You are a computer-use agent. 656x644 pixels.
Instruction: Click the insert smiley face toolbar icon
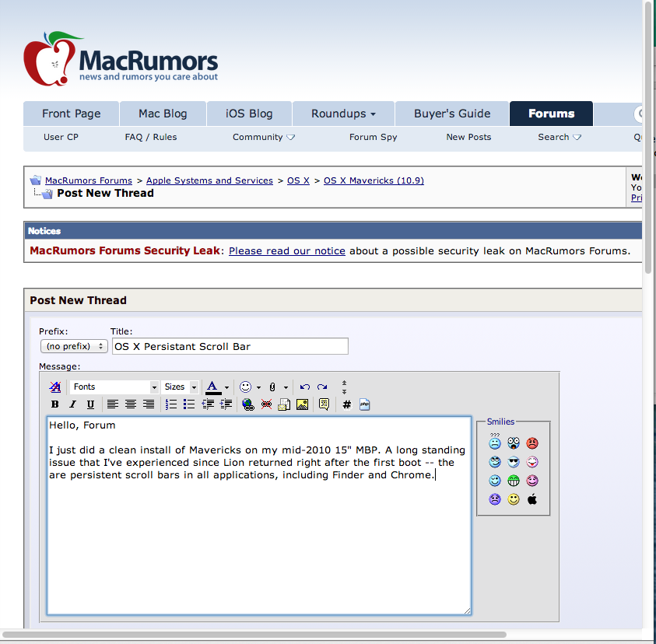[246, 387]
